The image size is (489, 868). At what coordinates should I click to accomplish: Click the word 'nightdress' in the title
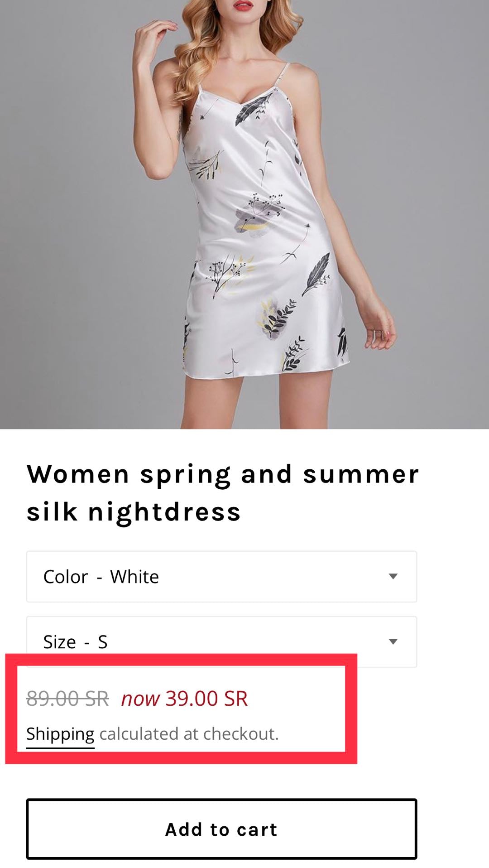click(x=164, y=513)
